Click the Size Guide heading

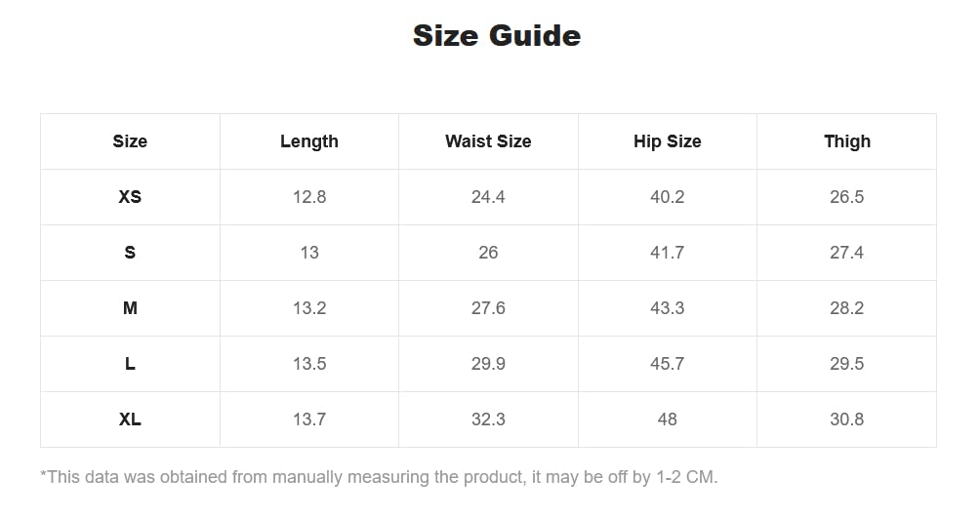(497, 35)
